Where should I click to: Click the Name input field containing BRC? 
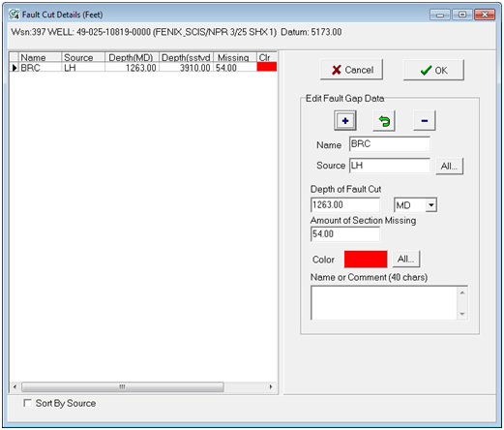390,144
